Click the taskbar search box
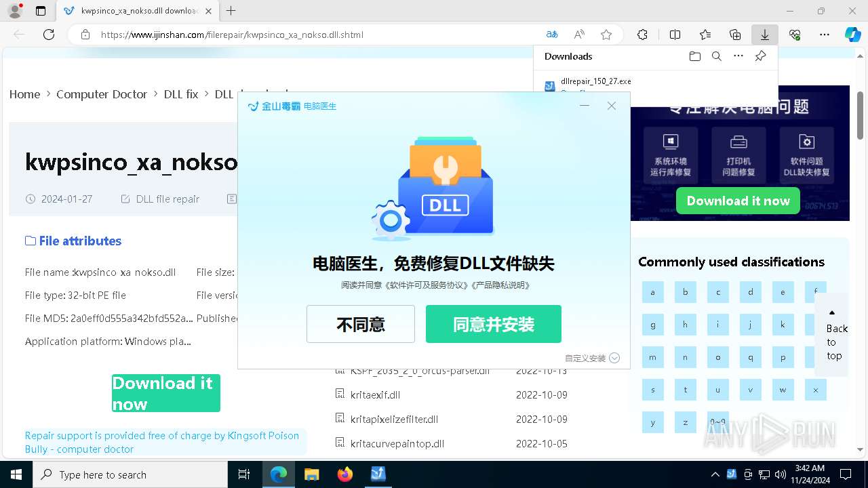This screenshot has width=868, height=488. click(x=130, y=474)
